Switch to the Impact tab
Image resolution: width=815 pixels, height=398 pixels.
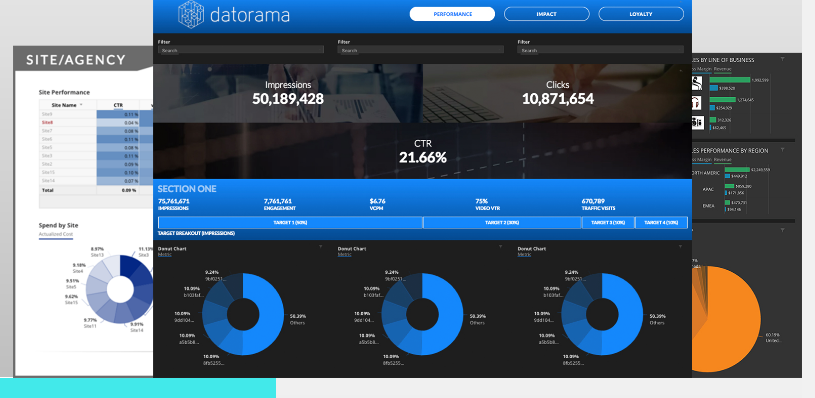[547, 14]
